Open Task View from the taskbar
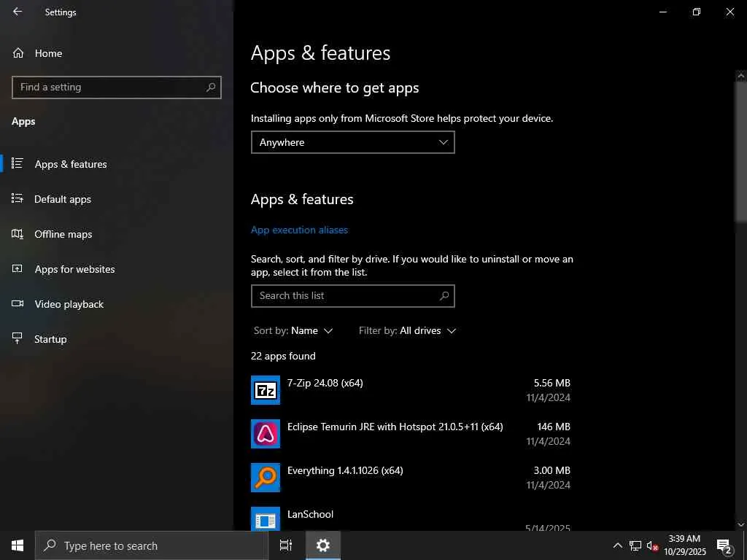747x560 pixels. click(x=286, y=545)
